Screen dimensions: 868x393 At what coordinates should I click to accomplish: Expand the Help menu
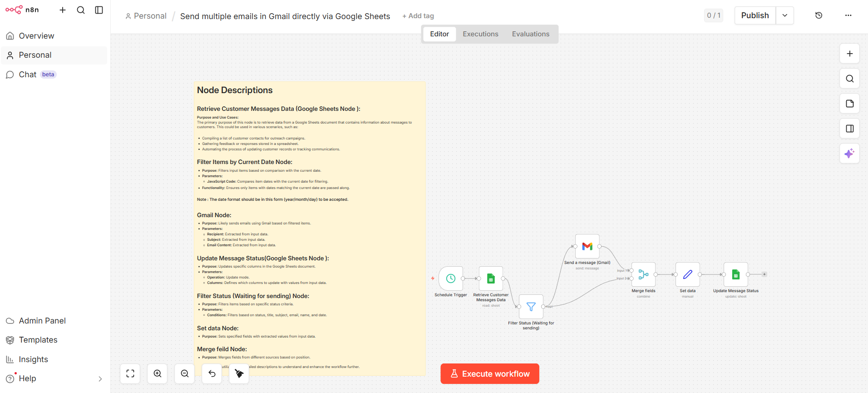54,378
